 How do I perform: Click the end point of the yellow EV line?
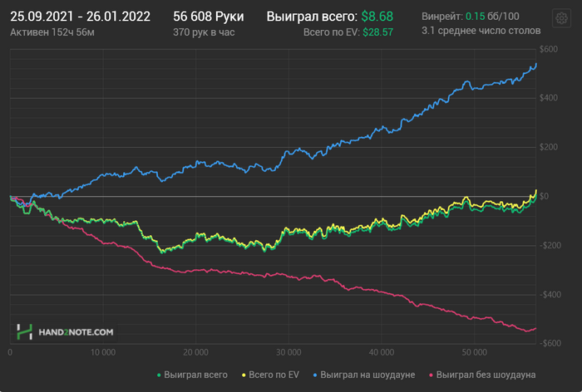pos(536,190)
